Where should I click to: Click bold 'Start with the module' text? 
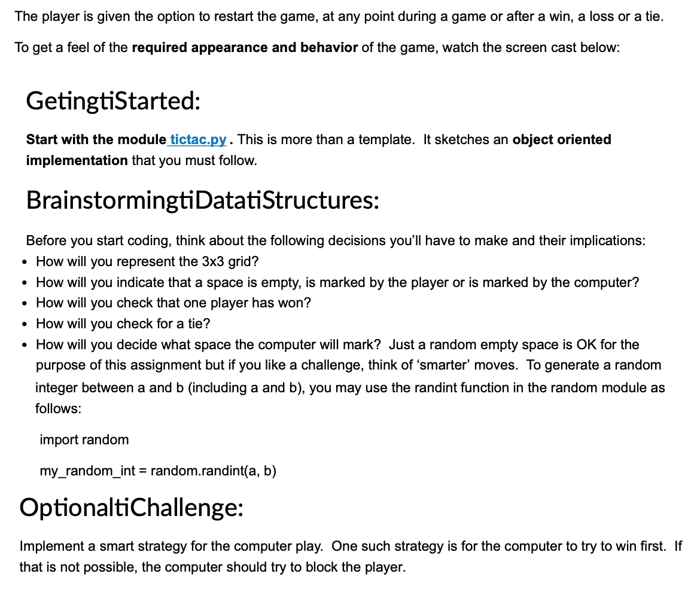tap(96, 140)
